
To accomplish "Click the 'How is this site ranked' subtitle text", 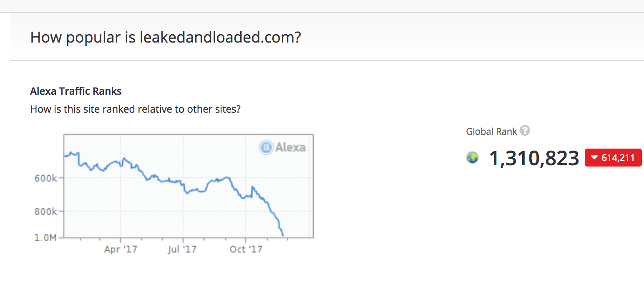I will coord(136,109).
